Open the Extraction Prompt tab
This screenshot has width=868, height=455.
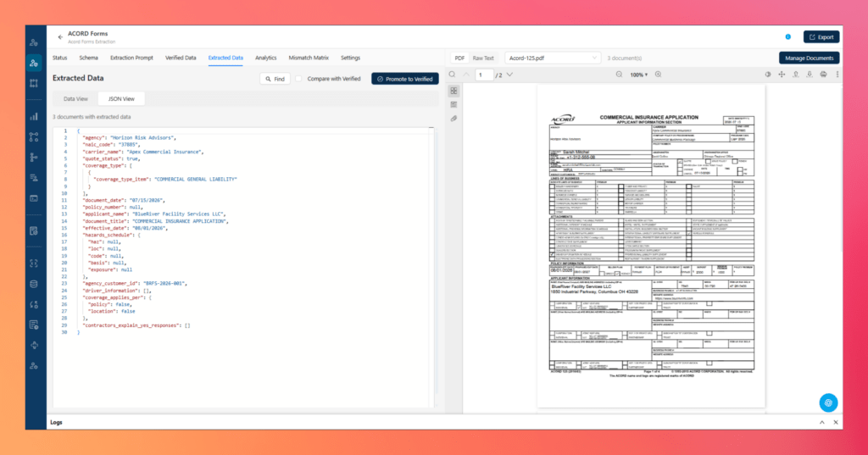[131, 58]
